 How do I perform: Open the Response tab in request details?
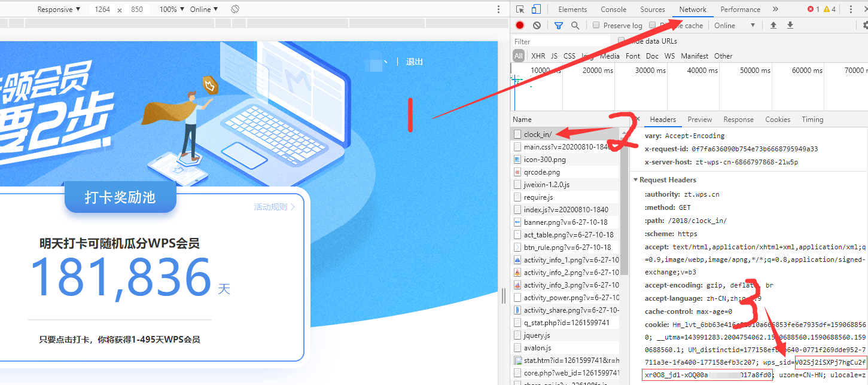(x=739, y=119)
